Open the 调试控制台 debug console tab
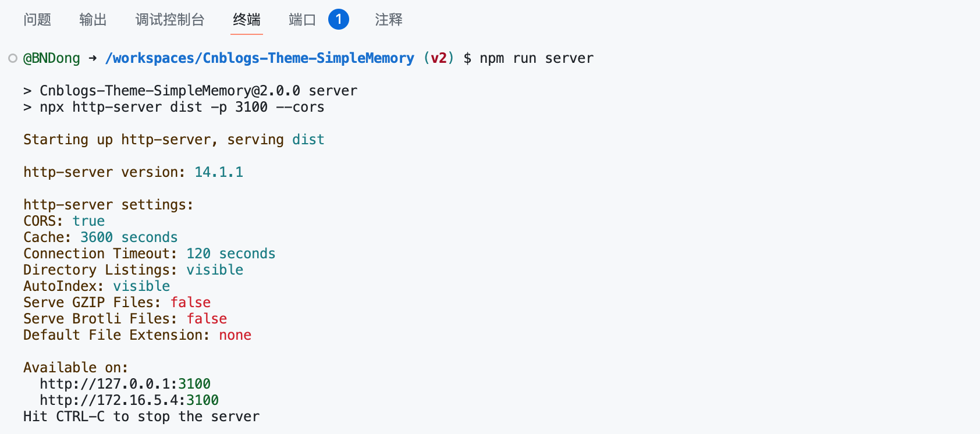The image size is (980, 434). (x=170, y=20)
